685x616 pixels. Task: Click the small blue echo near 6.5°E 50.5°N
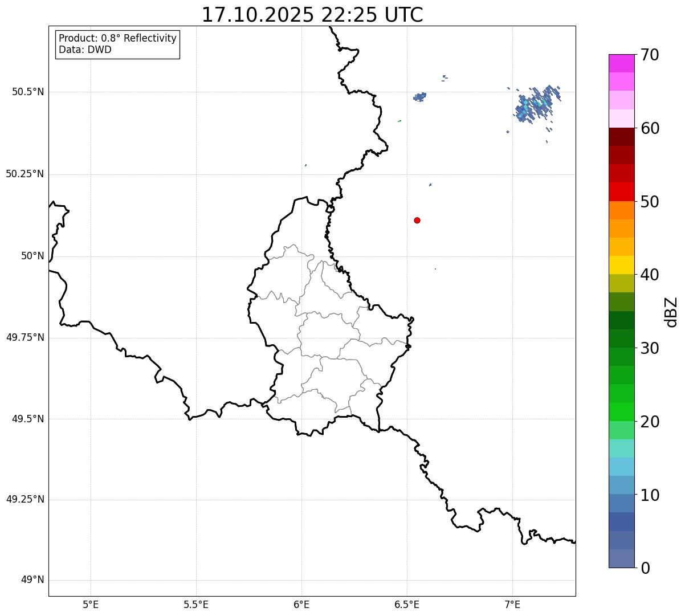pos(420,97)
